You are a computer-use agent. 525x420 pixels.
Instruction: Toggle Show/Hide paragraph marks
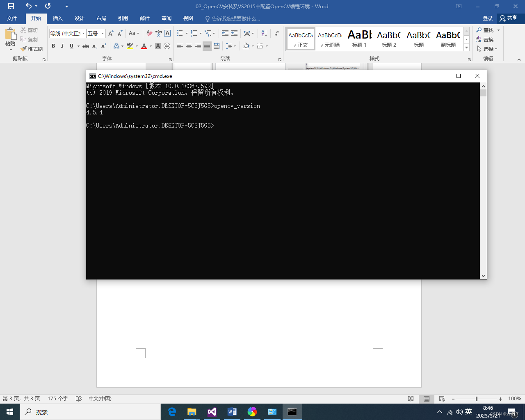[276, 33]
